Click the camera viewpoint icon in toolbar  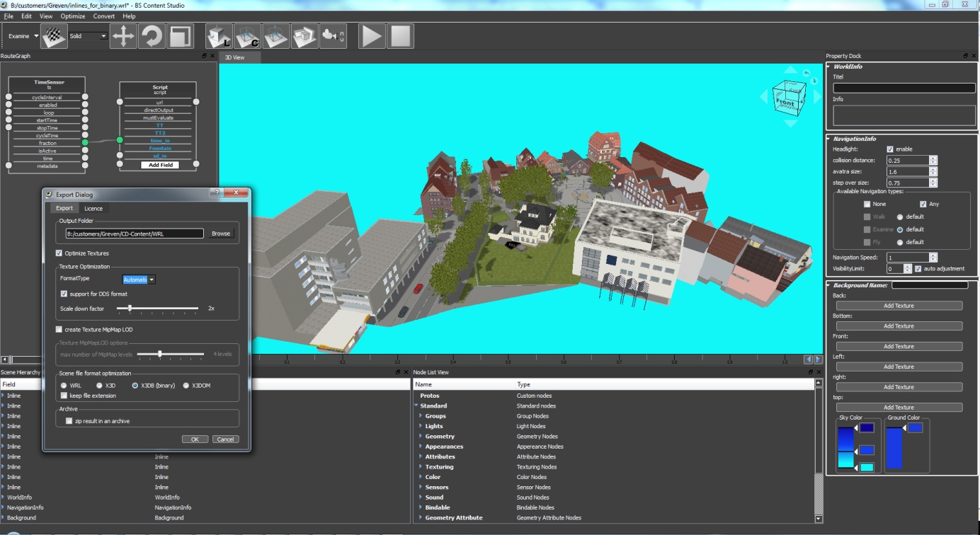pyautogui.click(x=333, y=36)
